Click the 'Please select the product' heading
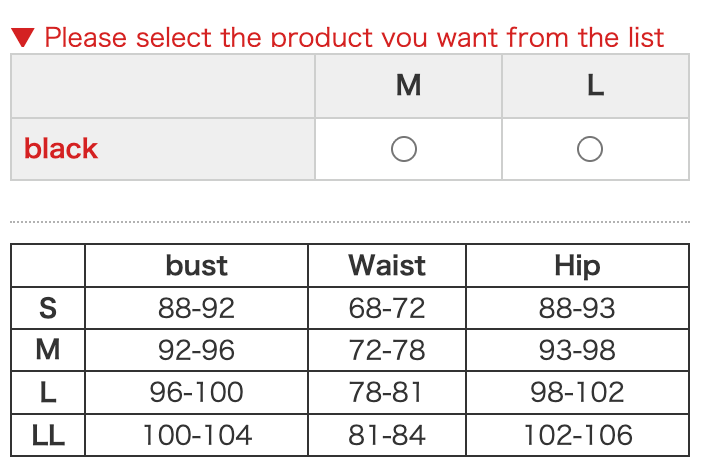 click(354, 38)
